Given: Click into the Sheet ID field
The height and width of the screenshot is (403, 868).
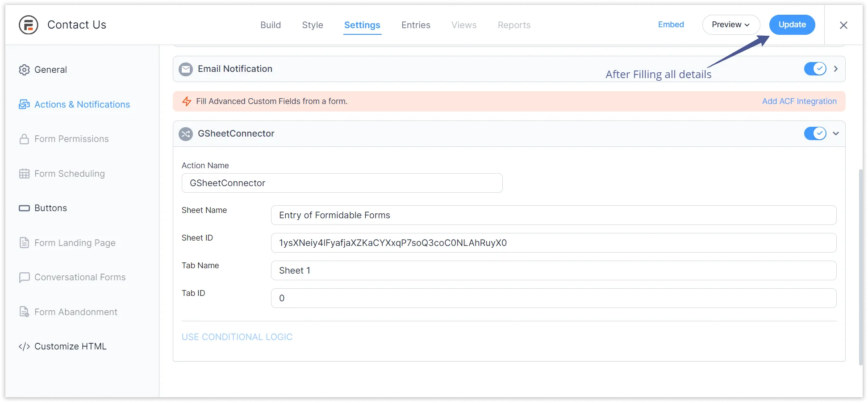Looking at the screenshot, I should coord(553,243).
